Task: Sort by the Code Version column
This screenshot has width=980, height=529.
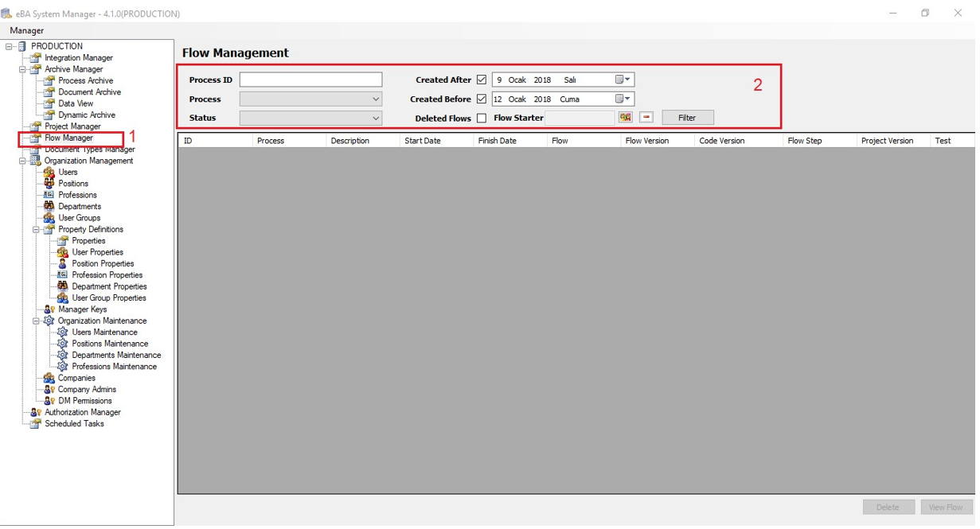Action: [x=738, y=141]
